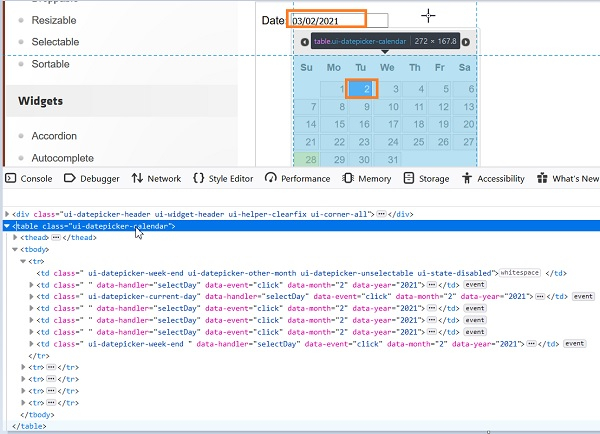The width and height of the screenshot is (600, 434).
Task: Open the Storage panel
Action: click(x=427, y=178)
